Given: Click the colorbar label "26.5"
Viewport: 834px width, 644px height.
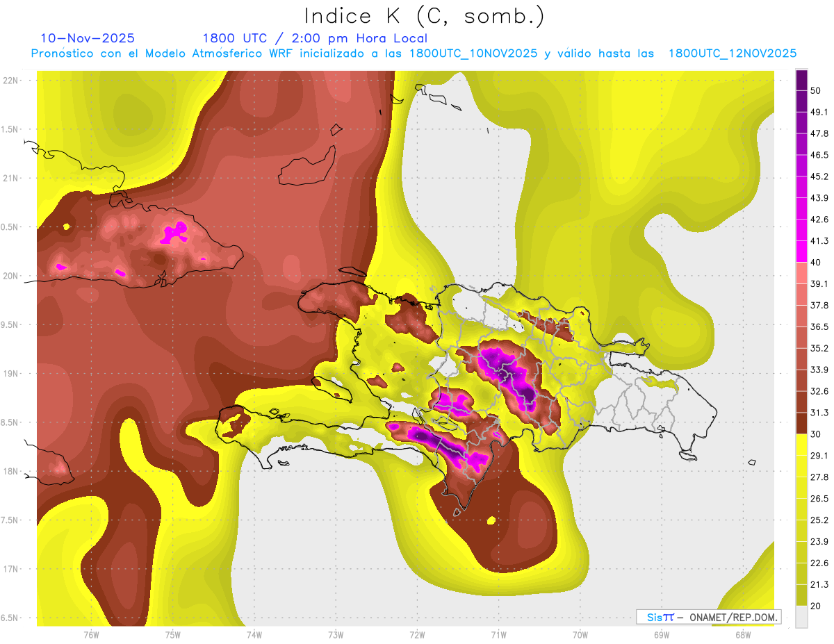Looking at the screenshot, I should [x=819, y=499].
